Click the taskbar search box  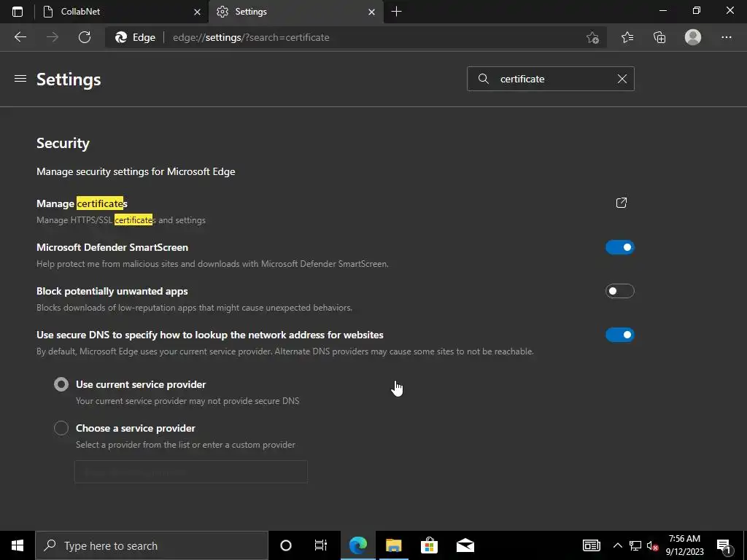point(152,545)
